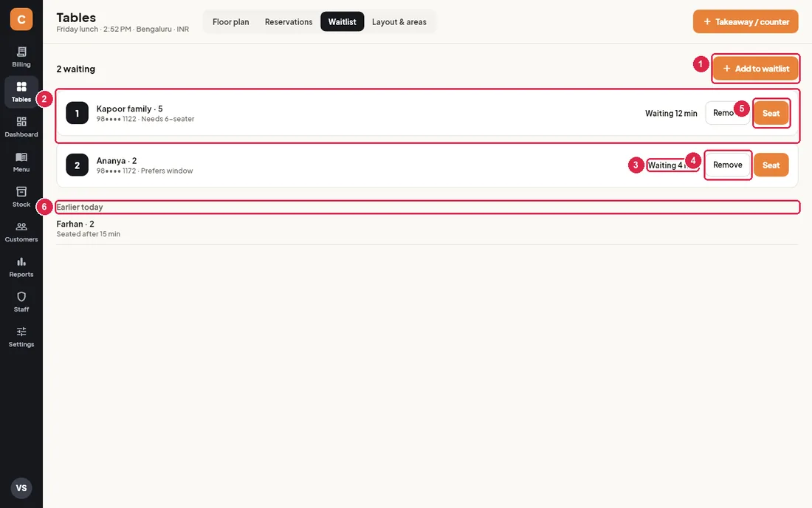The height and width of the screenshot is (508, 812).
Task: Seat the Kapoor family party
Action: tap(771, 113)
